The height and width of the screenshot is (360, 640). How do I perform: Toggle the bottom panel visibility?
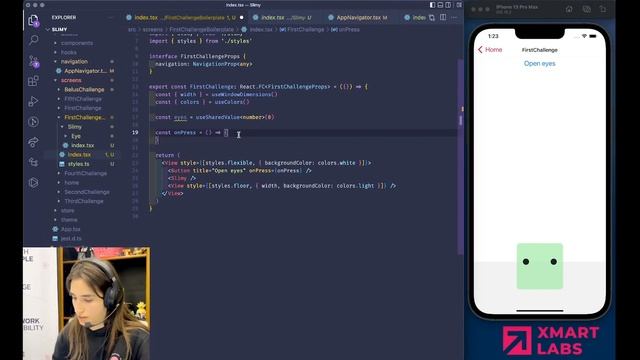point(440,5)
